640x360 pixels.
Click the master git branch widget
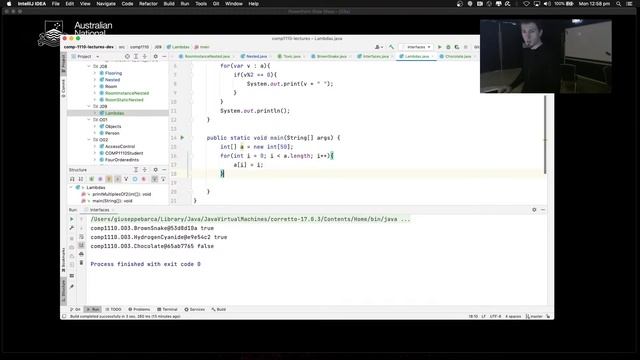point(534,316)
